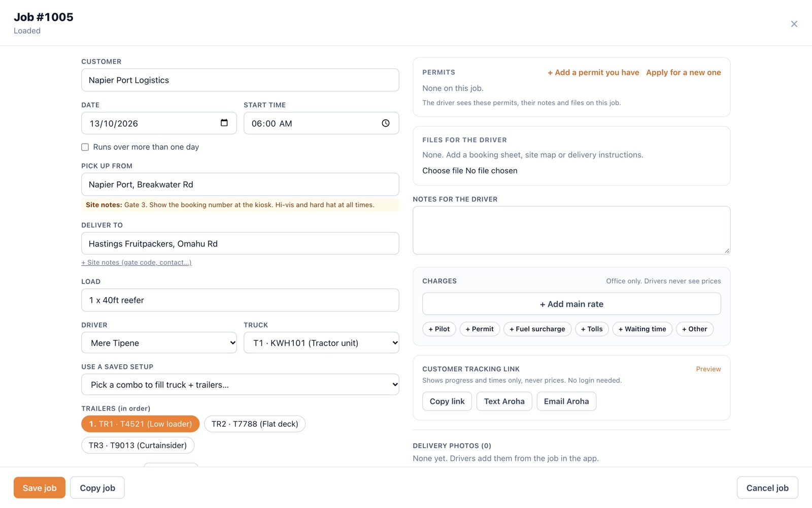The width and height of the screenshot is (812, 508).
Task: Expand the saved setup combo dropdown
Action: pos(240,385)
